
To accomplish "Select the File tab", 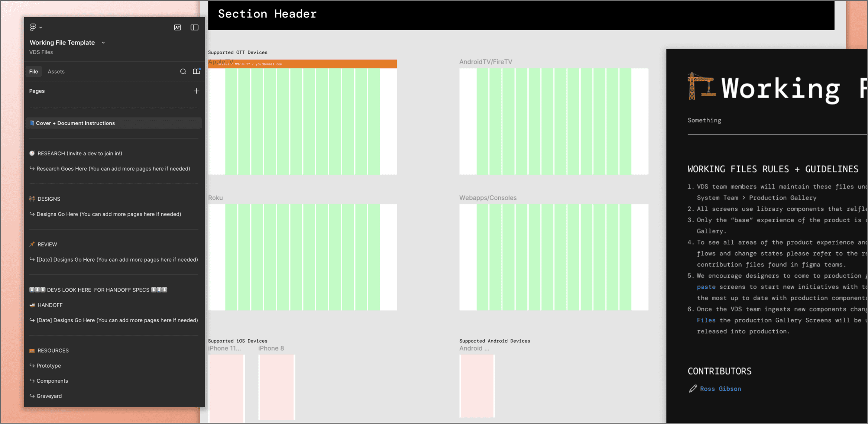I will pos(33,71).
